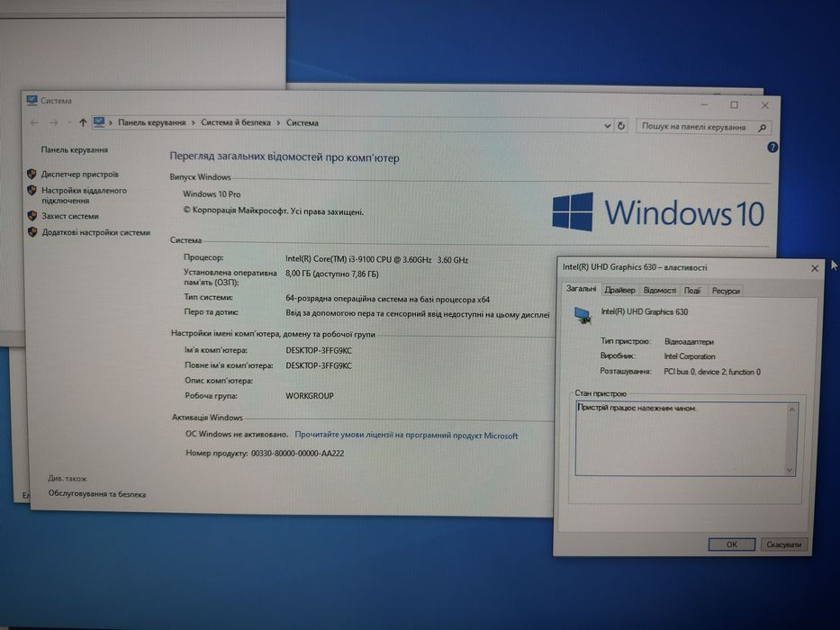Open Захист системи link
Screen dimensions: 840x630
pyautogui.click(x=70, y=216)
